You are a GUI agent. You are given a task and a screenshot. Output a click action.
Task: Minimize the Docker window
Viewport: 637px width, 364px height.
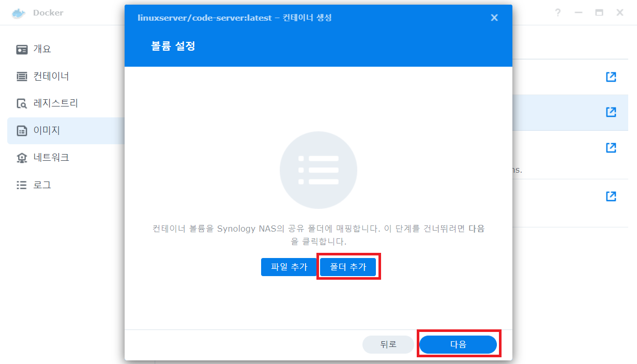click(579, 12)
